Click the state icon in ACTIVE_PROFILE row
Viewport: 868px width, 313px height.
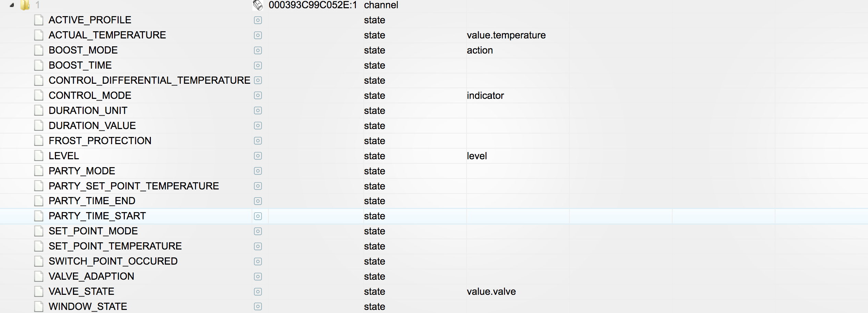tap(258, 20)
